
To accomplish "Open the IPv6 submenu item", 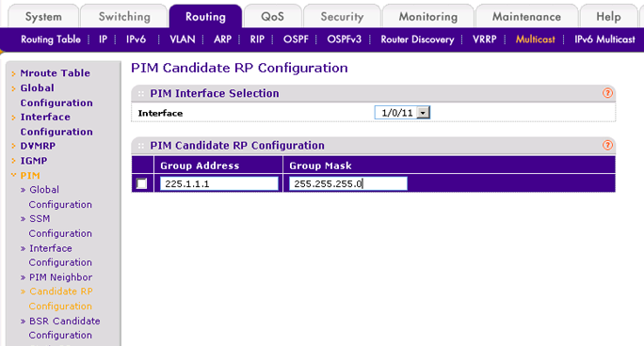I will (x=136, y=39).
